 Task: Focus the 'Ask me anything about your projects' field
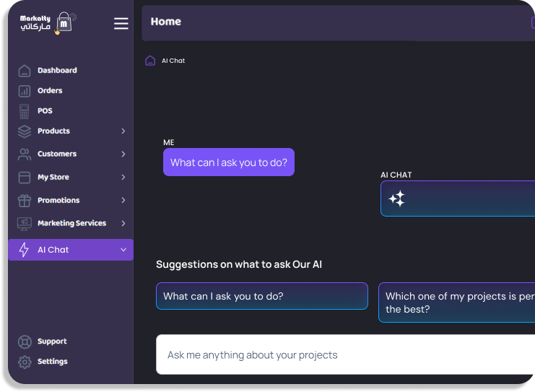tap(345, 354)
